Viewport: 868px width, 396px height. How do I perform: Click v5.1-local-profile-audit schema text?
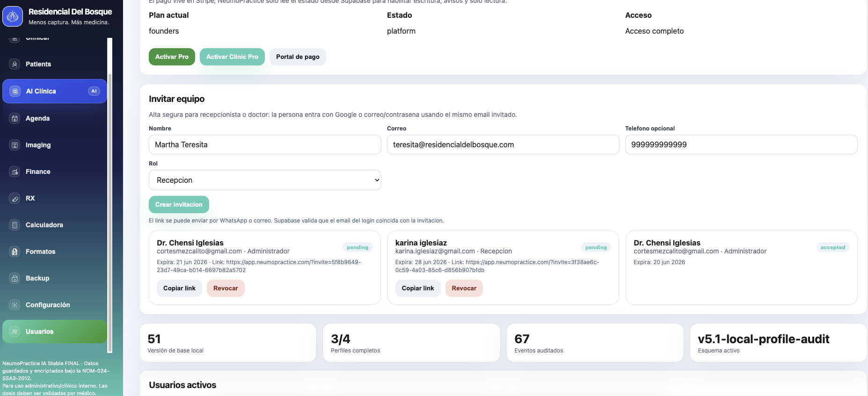[763, 339]
